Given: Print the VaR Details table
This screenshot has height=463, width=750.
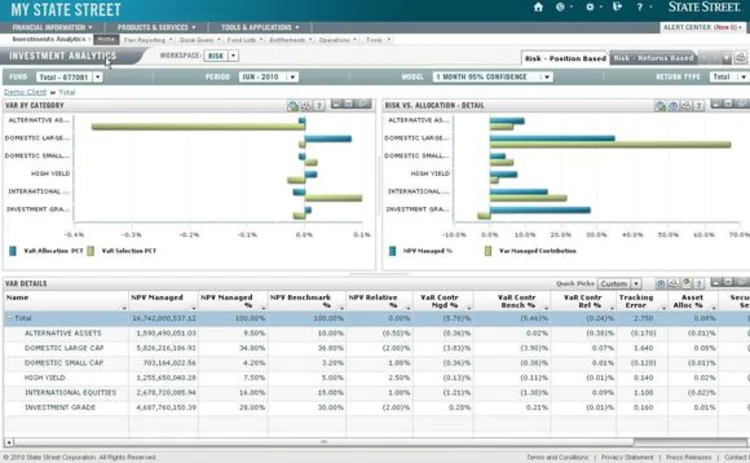Looking at the screenshot, I should pos(673,284).
